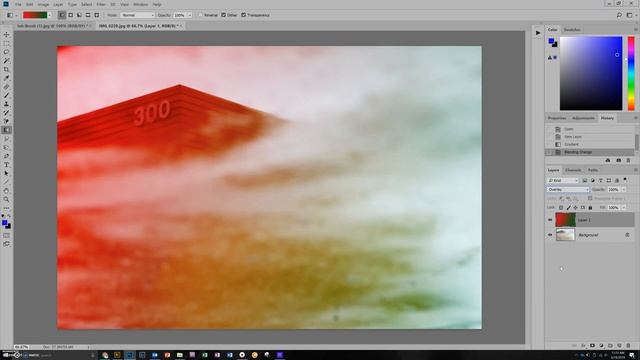Select the Path Selection tool

[x=6, y=173]
